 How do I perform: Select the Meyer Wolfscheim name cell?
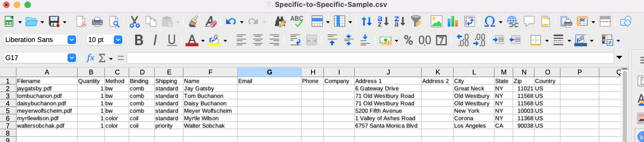[x=210, y=111]
